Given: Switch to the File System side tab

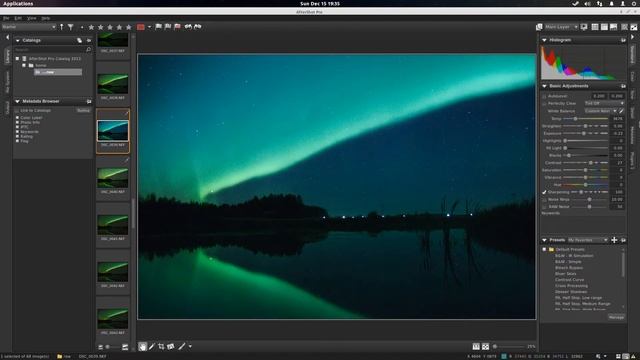Looking at the screenshot, I should (x=7, y=82).
